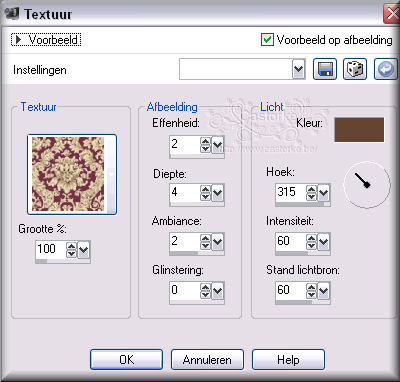Viewport: 400px width, 382px height.
Task: Open the damask texture thumbnail picker
Action: tap(72, 174)
